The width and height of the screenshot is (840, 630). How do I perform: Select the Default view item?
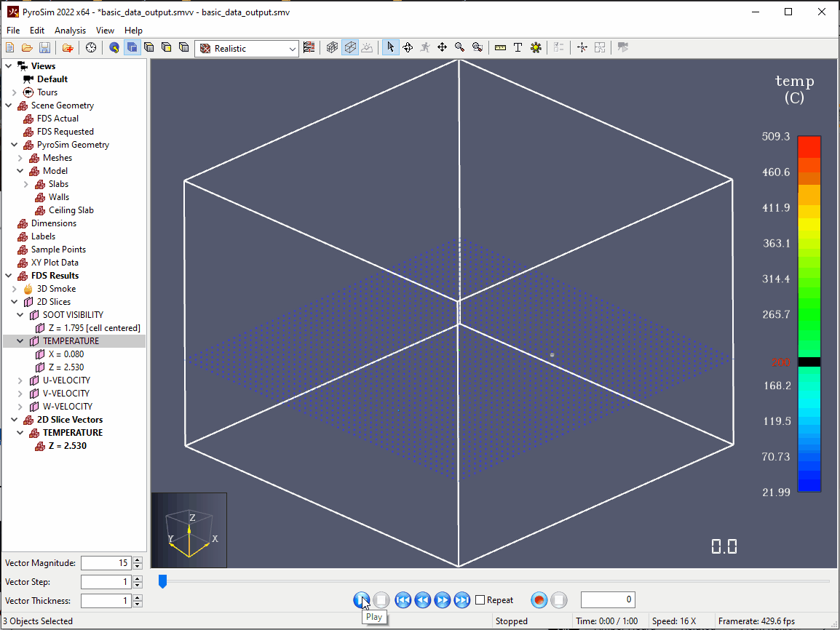[52, 79]
